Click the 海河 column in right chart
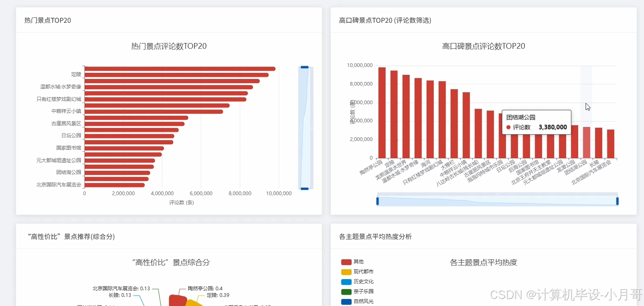Image resolution: width=644 pixels, height=306 pixels. (x=430, y=119)
